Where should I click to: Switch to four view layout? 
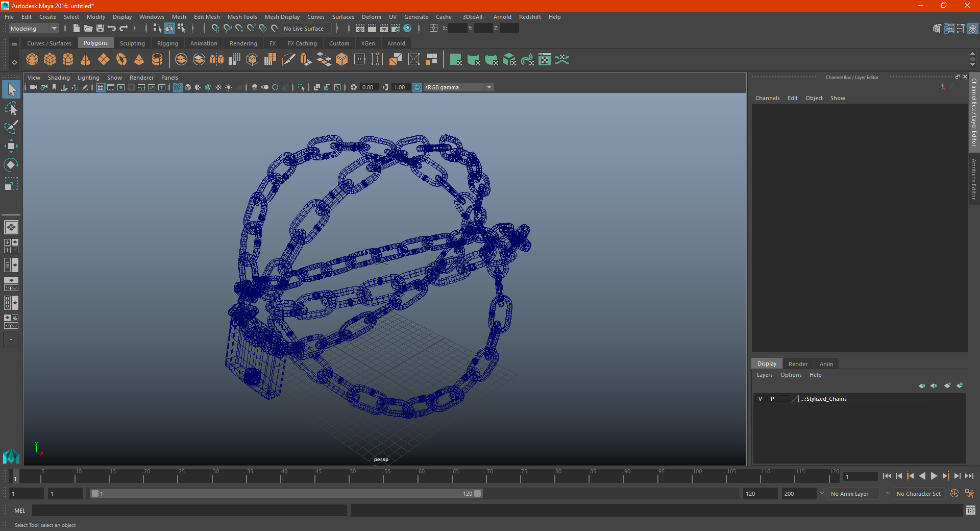(x=11, y=246)
